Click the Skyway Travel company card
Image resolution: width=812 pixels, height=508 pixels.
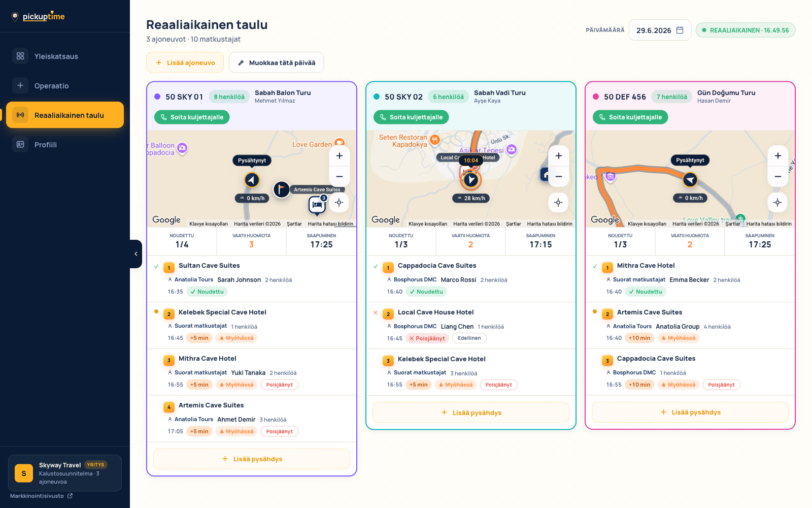[x=65, y=473]
